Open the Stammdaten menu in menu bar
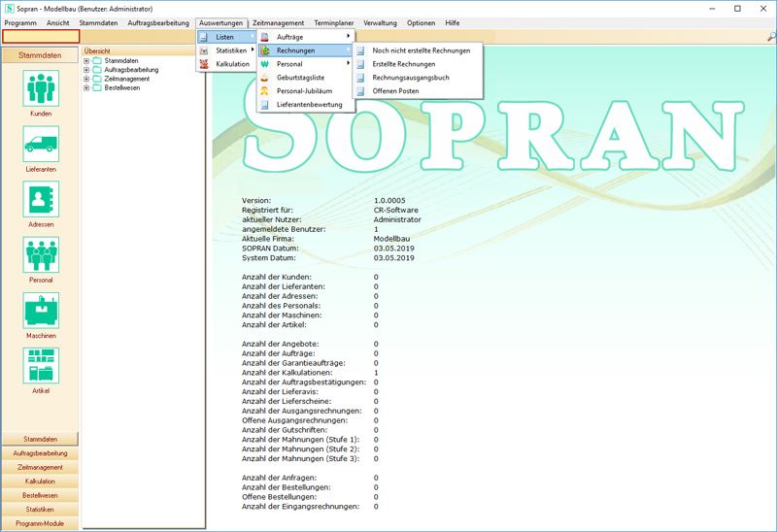 pos(98,22)
